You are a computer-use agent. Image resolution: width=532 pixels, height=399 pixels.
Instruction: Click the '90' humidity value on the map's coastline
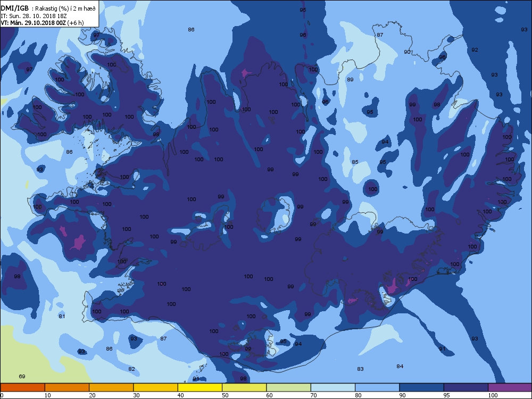[407, 52]
